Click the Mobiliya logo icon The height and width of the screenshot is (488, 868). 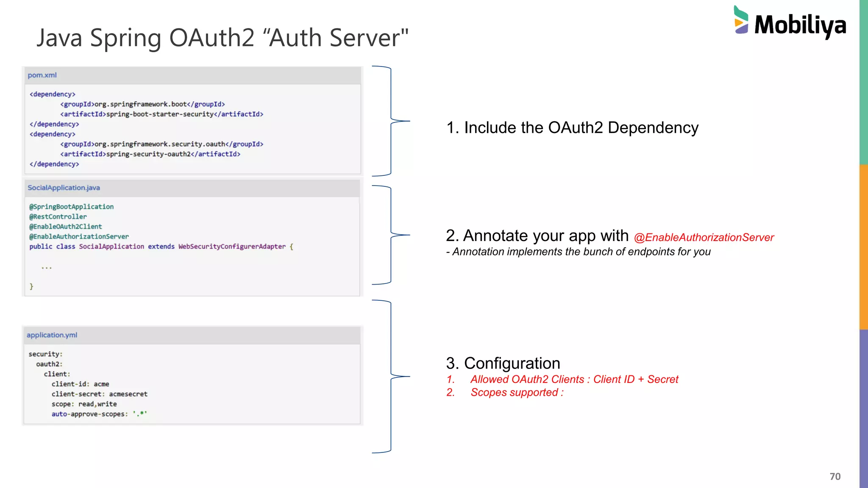741,19
